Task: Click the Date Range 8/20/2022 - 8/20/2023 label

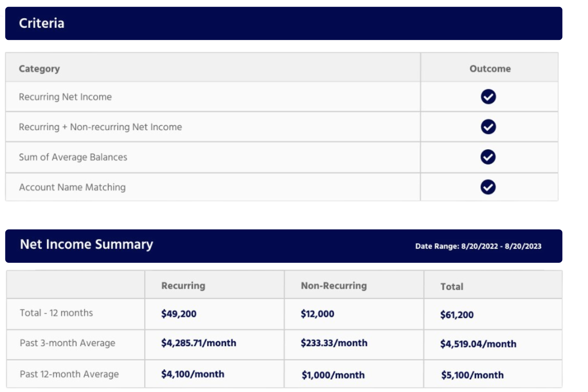Action: [478, 246]
